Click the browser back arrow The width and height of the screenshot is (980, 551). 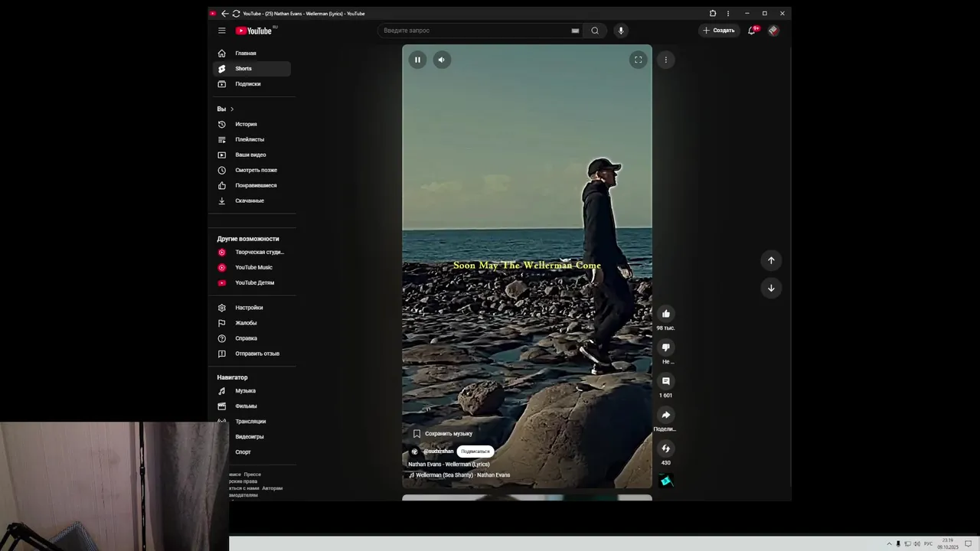pyautogui.click(x=224, y=14)
